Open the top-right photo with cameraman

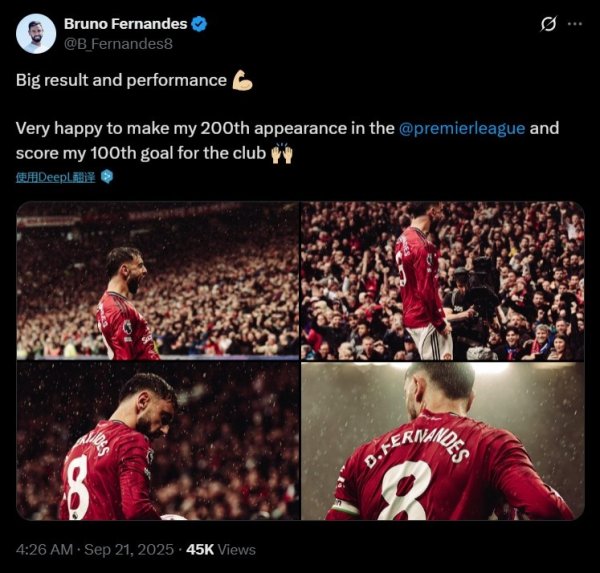(442, 280)
